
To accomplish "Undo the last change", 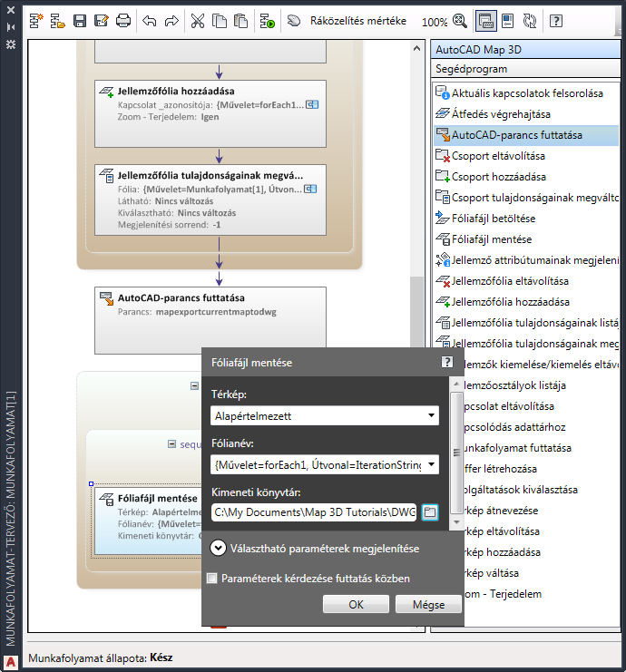I will pyautogui.click(x=149, y=21).
